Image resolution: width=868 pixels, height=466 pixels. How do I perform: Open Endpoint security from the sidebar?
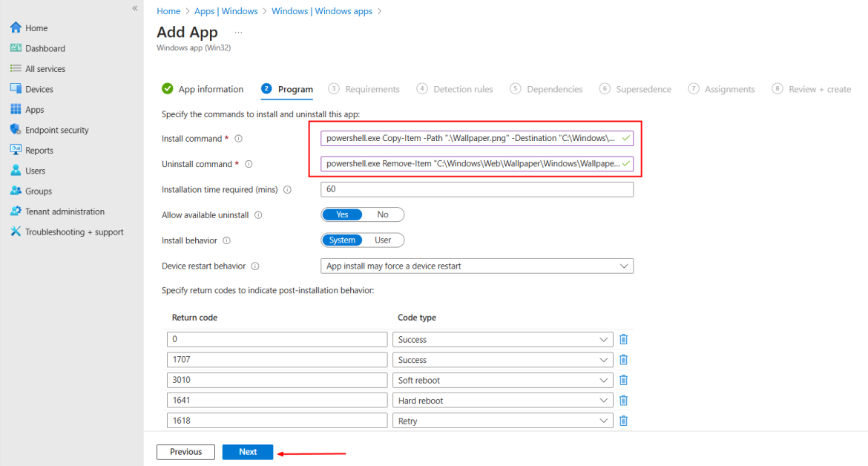click(x=54, y=129)
